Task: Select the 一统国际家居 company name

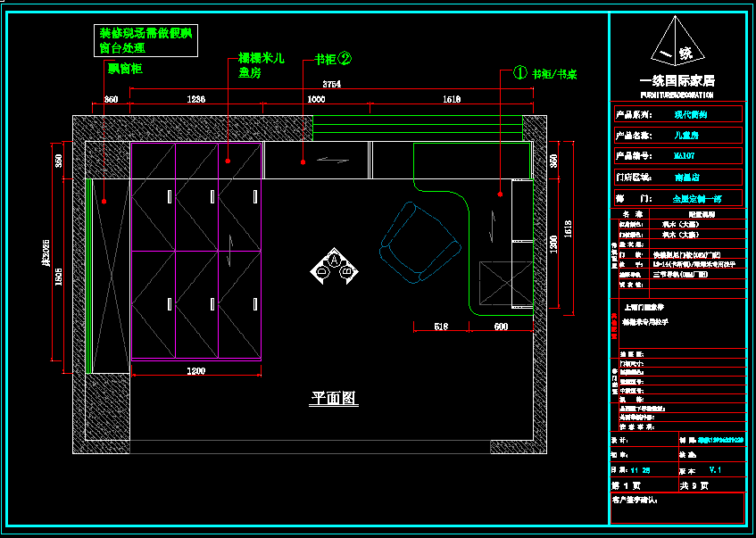Action: [677, 80]
